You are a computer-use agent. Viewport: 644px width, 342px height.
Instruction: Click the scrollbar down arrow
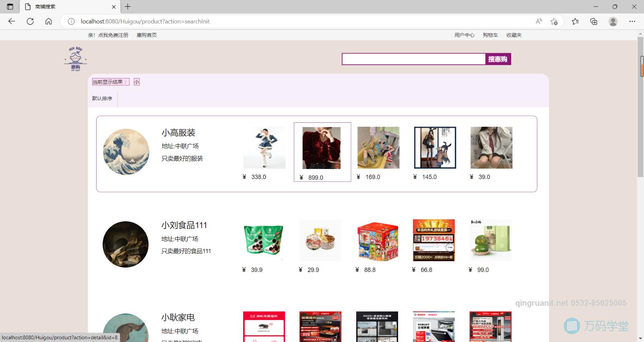(640, 338)
